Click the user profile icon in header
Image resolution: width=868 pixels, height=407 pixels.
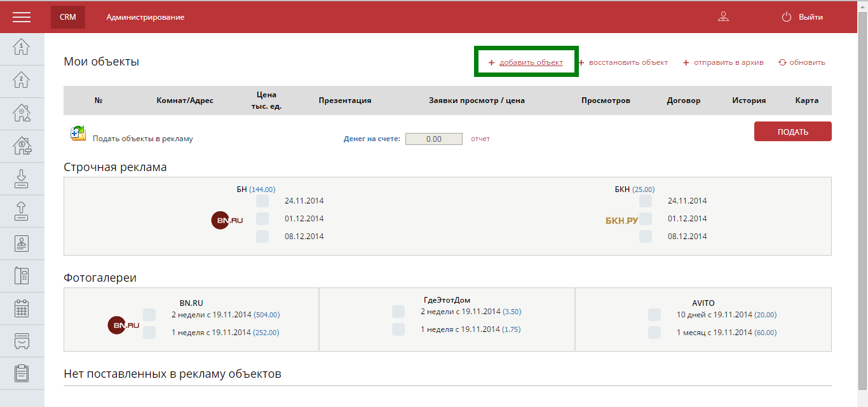[x=723, y=17]
